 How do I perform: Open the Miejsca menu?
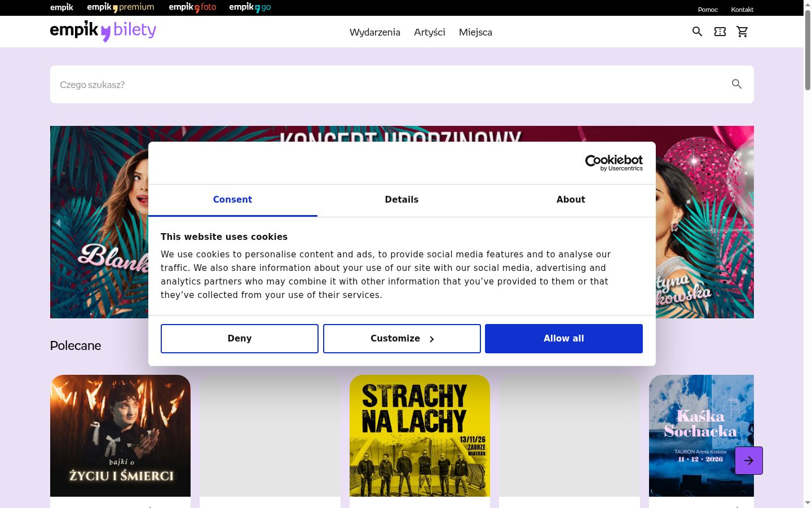[x=475, y=32]
